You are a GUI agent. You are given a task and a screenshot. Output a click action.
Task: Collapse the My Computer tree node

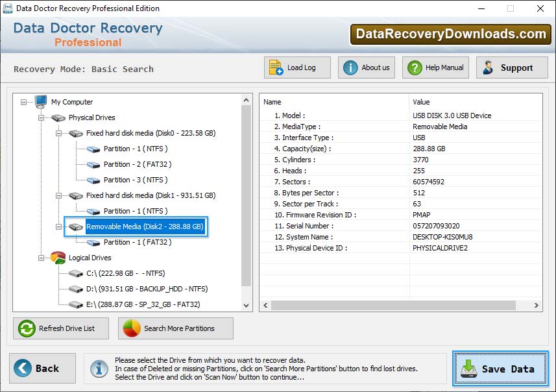(x=23, y=102)
